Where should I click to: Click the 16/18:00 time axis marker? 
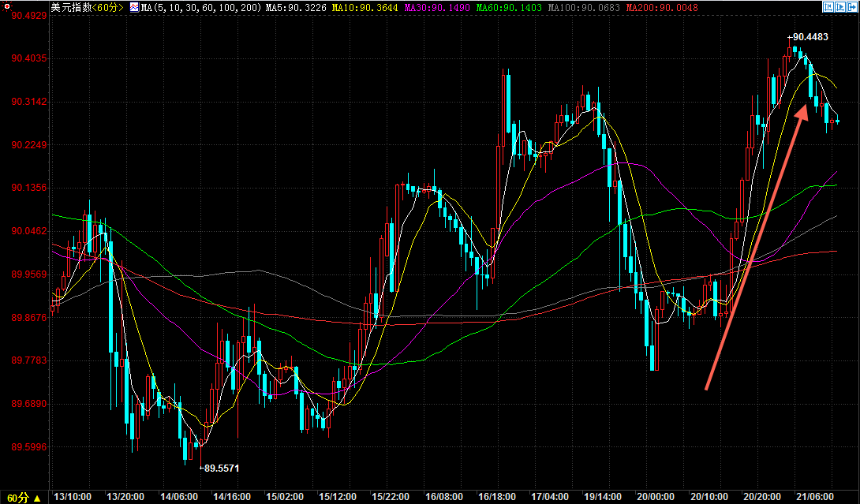pyautogui.click(x=497, y=497)
